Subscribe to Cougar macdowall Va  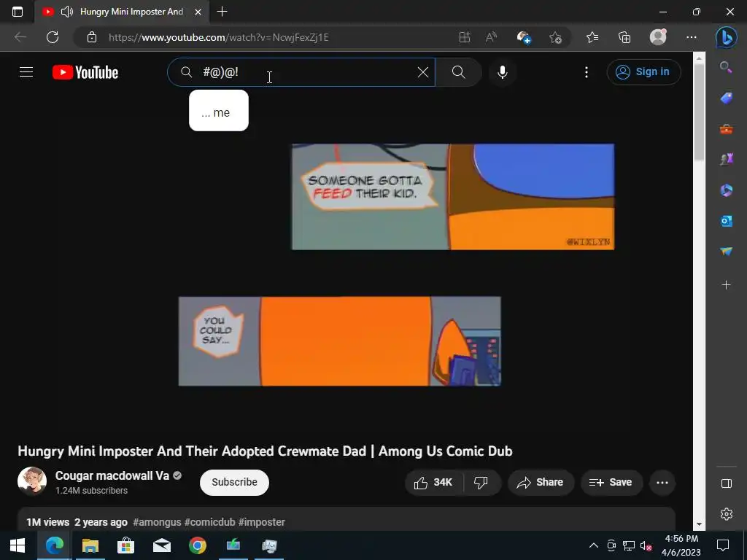point(234,483)
